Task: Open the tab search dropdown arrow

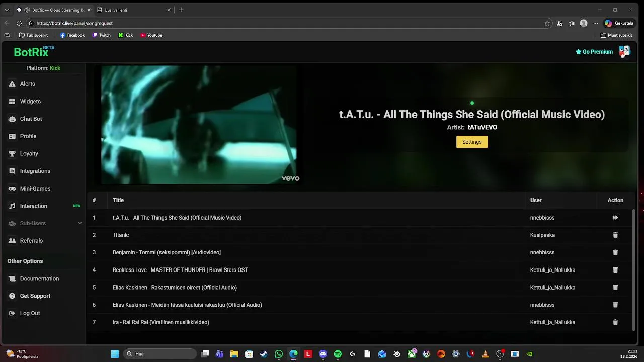Action: pyautogui.click(x=7, y=10)
